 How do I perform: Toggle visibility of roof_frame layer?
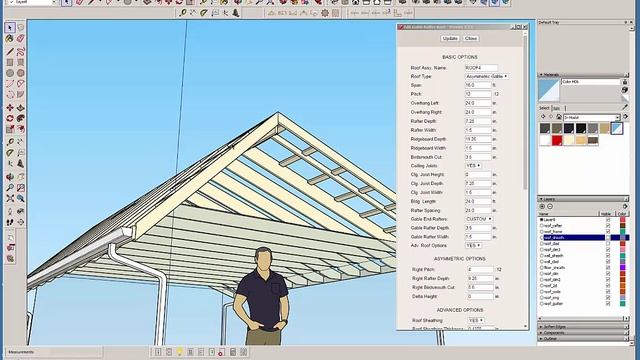coord(608,231)
